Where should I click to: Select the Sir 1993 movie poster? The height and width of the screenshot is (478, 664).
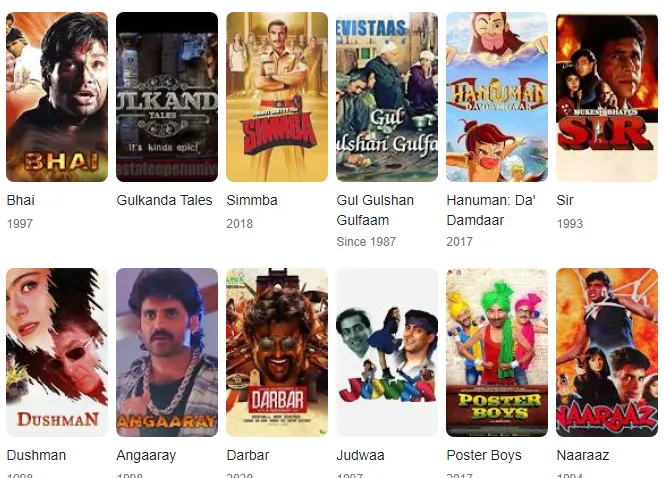[607, 97]
